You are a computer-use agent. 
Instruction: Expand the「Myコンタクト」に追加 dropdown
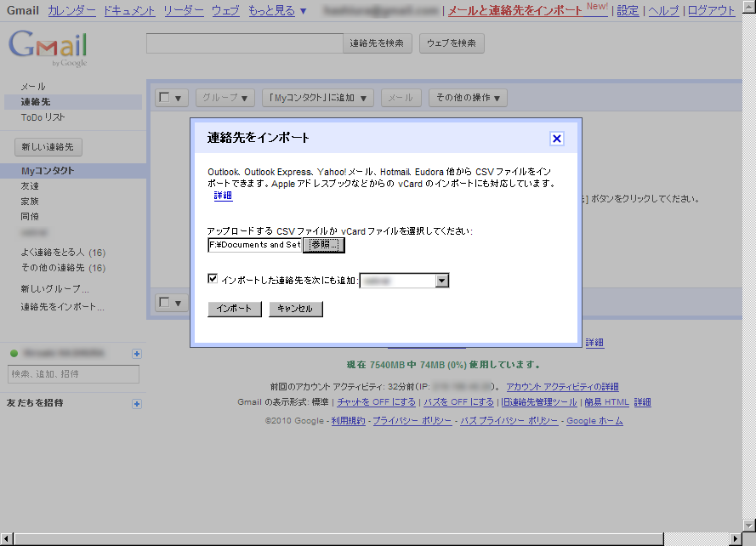[x=317, y=98]
